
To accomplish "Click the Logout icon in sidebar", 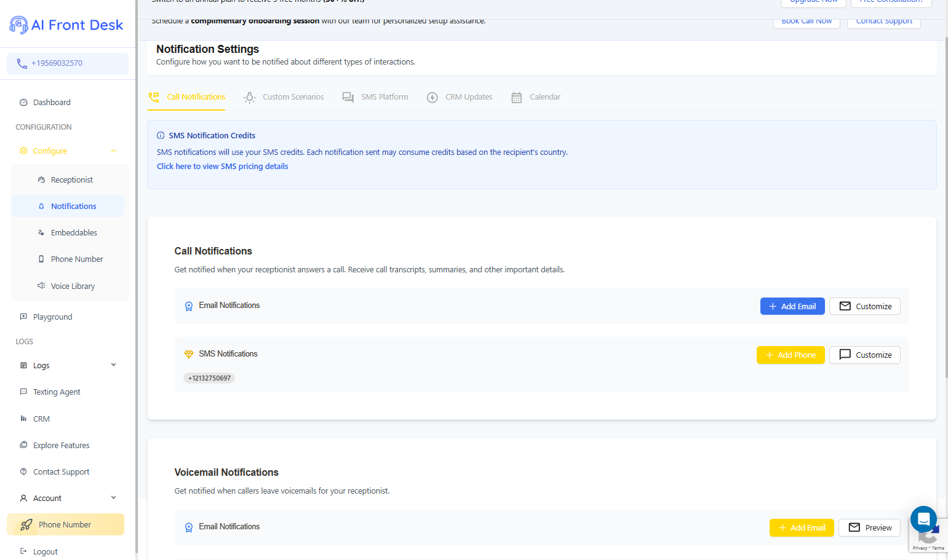I will click(23, 551).
